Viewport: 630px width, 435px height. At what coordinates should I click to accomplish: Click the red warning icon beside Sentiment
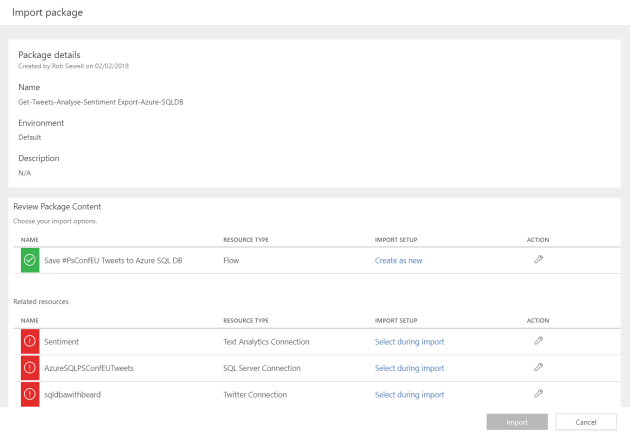pyautogui.click(x=29, y=341)
